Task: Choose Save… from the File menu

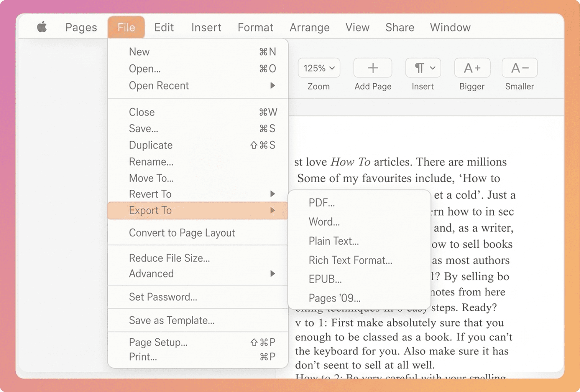Action: pos(198,128)
